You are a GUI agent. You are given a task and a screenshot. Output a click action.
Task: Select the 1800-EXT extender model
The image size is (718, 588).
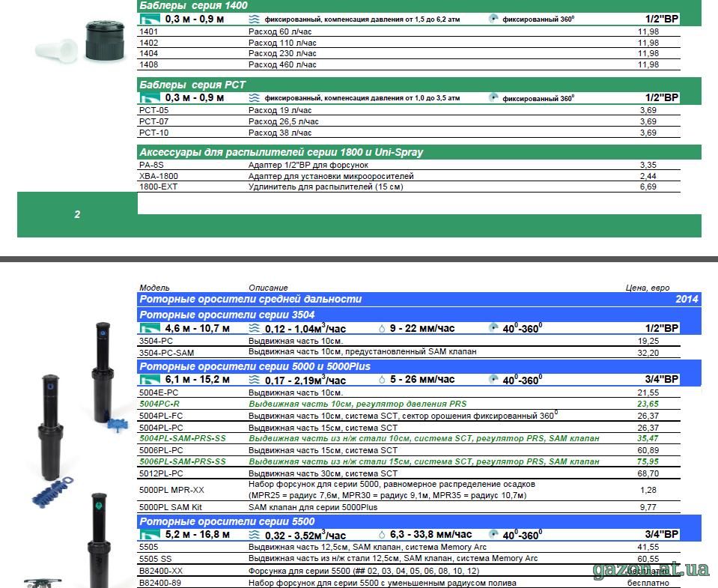point(158,187)
